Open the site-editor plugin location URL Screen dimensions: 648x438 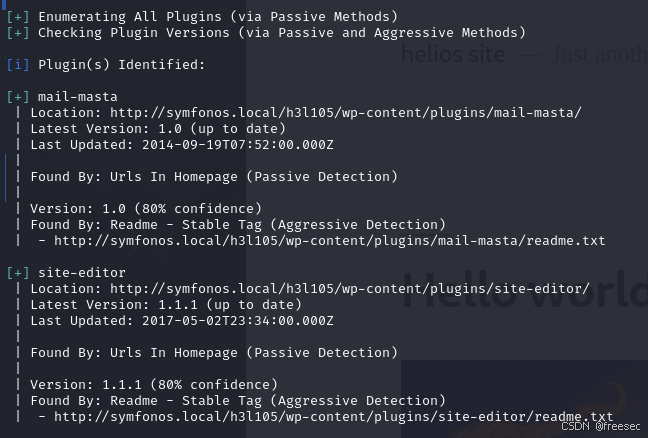tap(350, 289)
